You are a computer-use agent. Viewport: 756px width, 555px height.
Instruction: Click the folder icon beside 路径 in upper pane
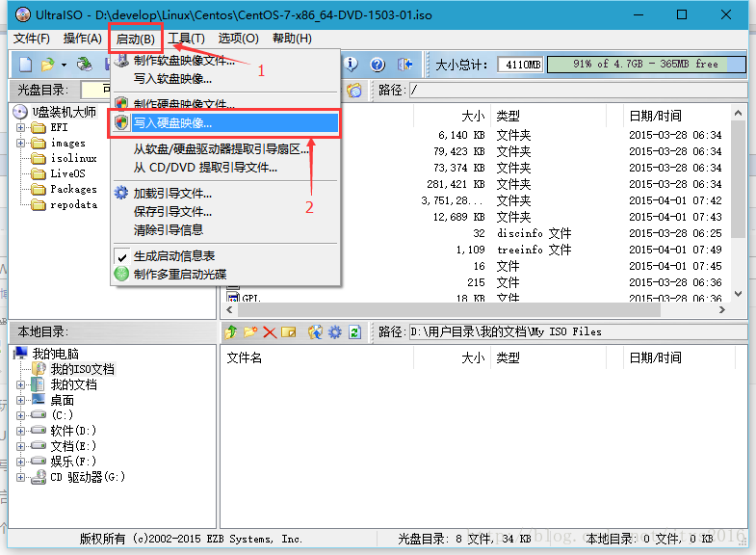click(354, 91)
